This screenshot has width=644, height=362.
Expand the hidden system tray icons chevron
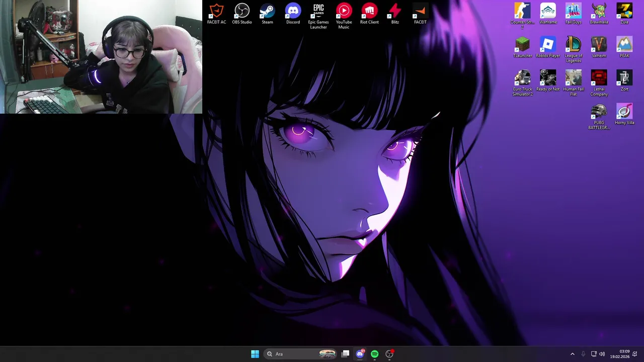pos(572,354)
